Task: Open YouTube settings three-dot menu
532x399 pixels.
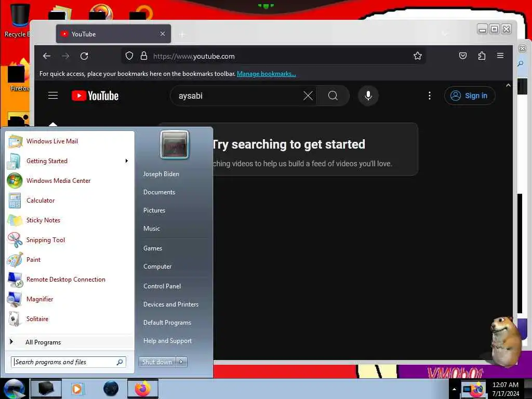Action: point(430,96)
